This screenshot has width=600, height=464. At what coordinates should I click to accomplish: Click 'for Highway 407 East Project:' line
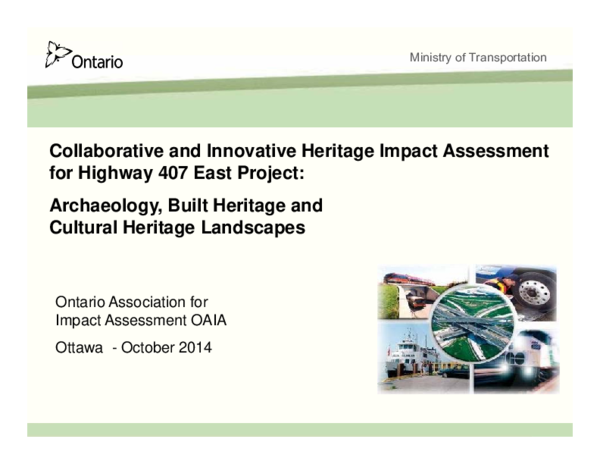pos(177,173)
